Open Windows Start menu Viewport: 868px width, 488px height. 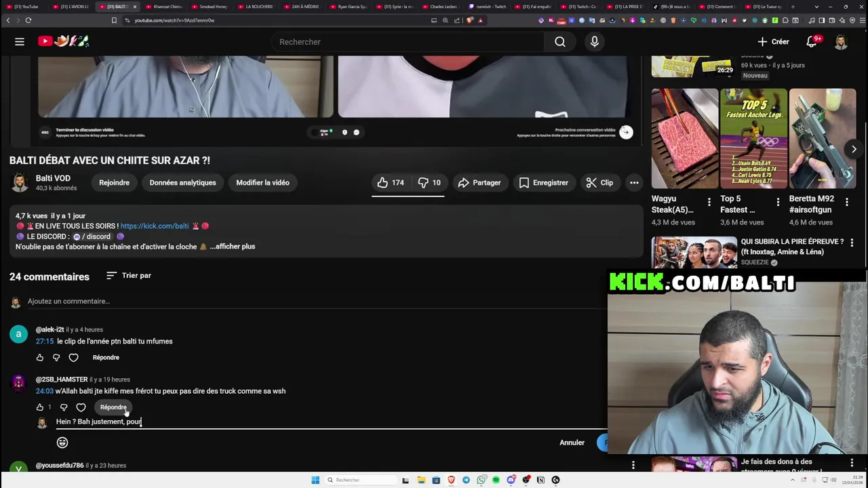pyautogui.click(x=315, y=480)
